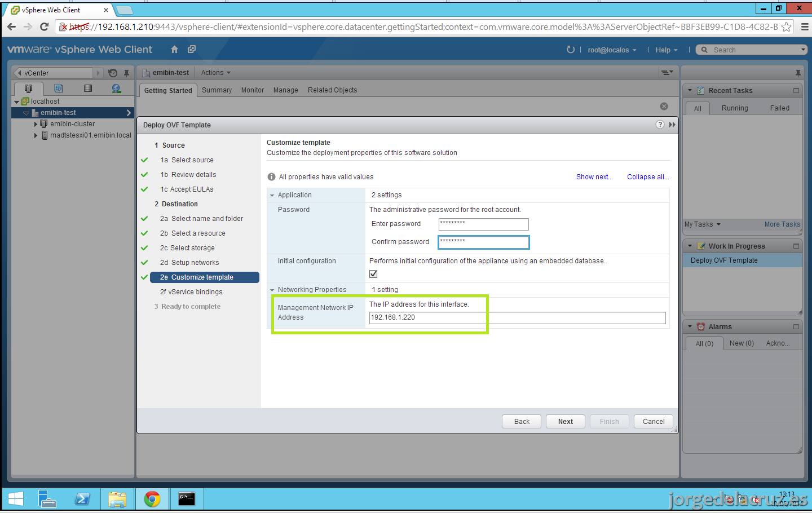Open the My Tasks dropdown
This screenshot has height=513, width=812.
[x=703, y=224]
